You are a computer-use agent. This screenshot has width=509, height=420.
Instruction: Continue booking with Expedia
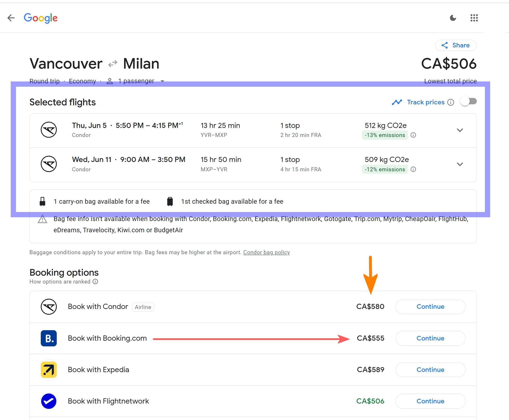430,370
